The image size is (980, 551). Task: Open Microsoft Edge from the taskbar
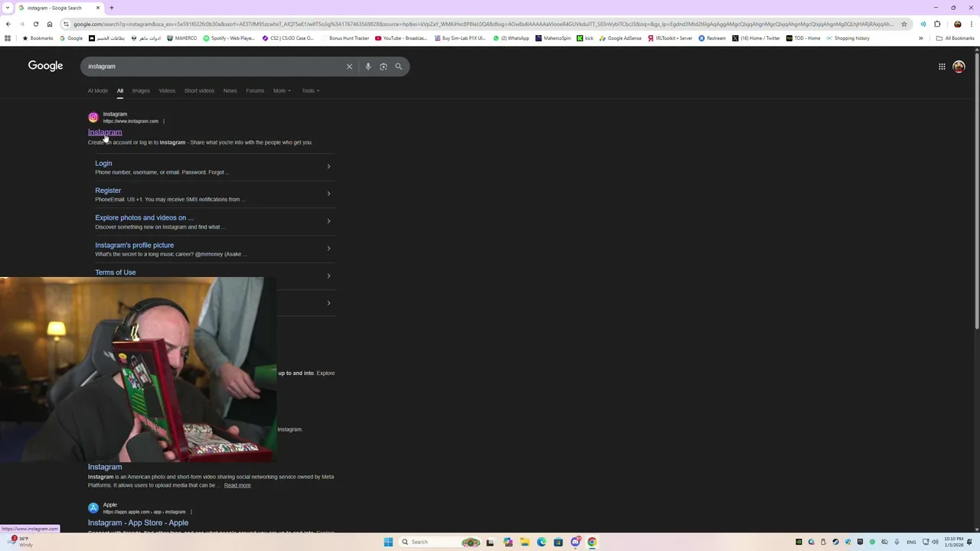[x=541, y=542]
